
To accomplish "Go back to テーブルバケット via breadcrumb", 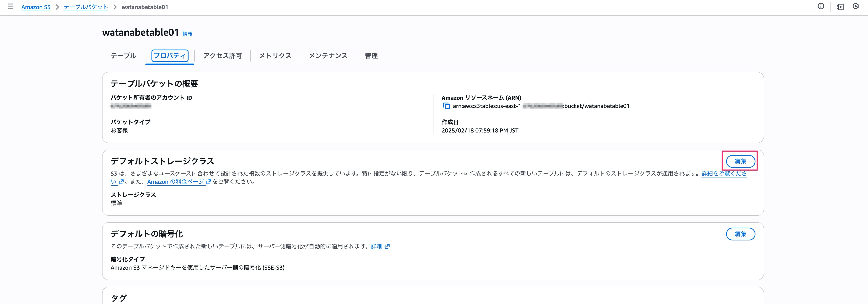I will point(86,7).
